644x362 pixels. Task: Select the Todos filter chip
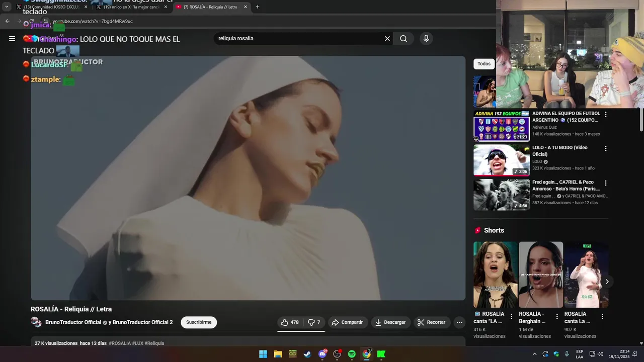click(x=484, y=64)
